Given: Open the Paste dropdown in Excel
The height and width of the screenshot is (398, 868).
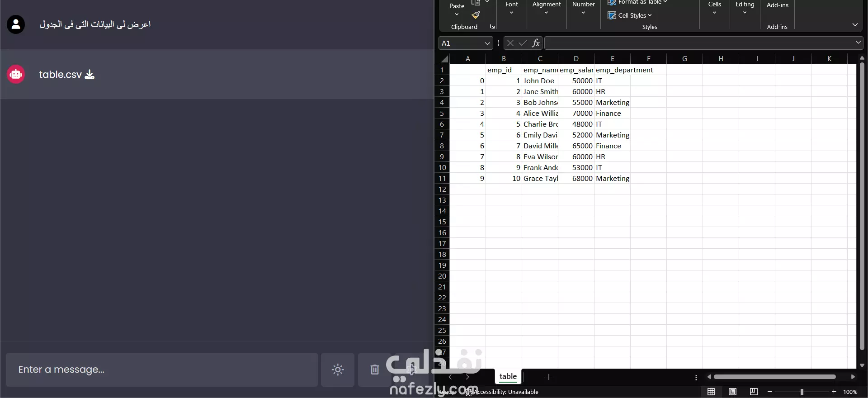Looking at the screenshot, I should 457,14.
